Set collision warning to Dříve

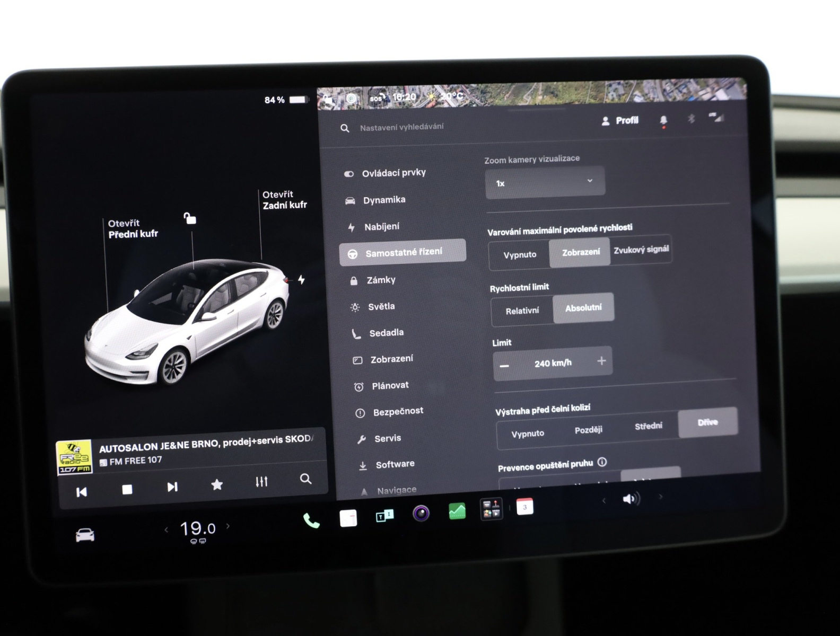[708, 422]
